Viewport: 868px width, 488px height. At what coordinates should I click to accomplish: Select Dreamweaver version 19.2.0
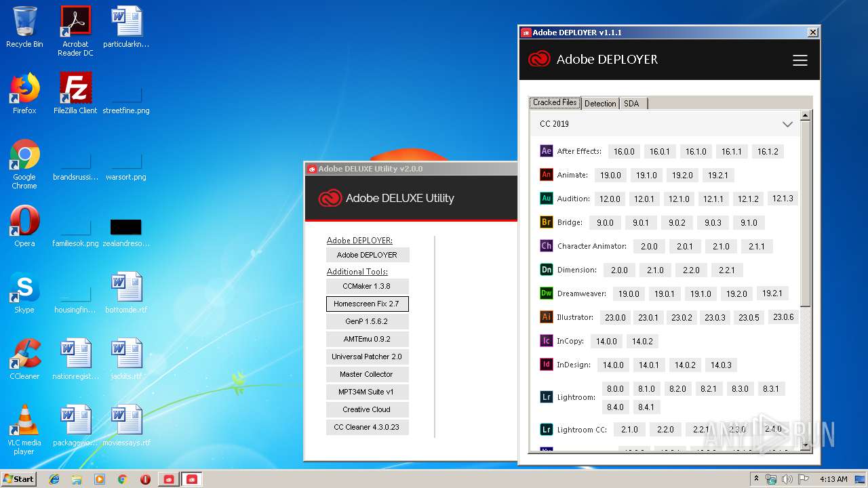click(736, 294)
